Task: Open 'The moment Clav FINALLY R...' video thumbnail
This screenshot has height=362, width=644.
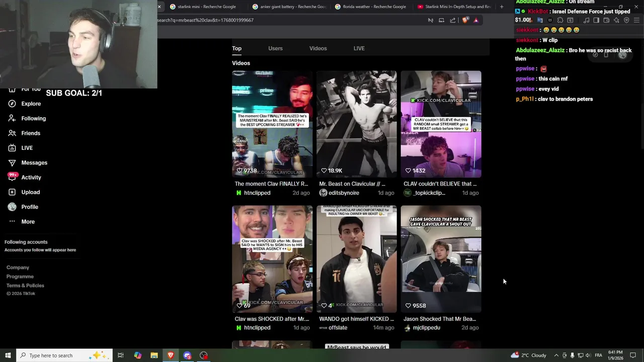Action: 272,124
